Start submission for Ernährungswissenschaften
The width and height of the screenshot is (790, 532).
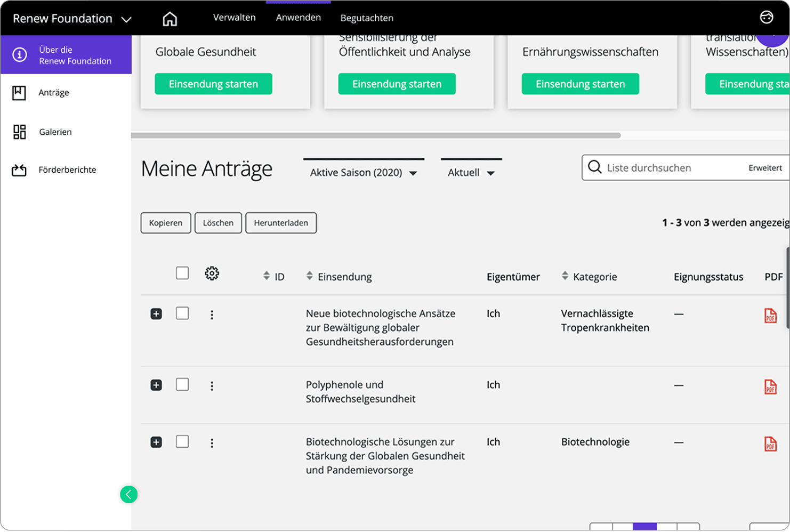pos(580,84)
